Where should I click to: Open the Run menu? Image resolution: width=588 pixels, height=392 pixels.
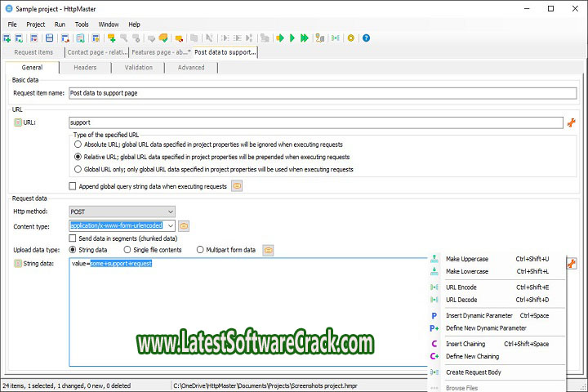60,24
